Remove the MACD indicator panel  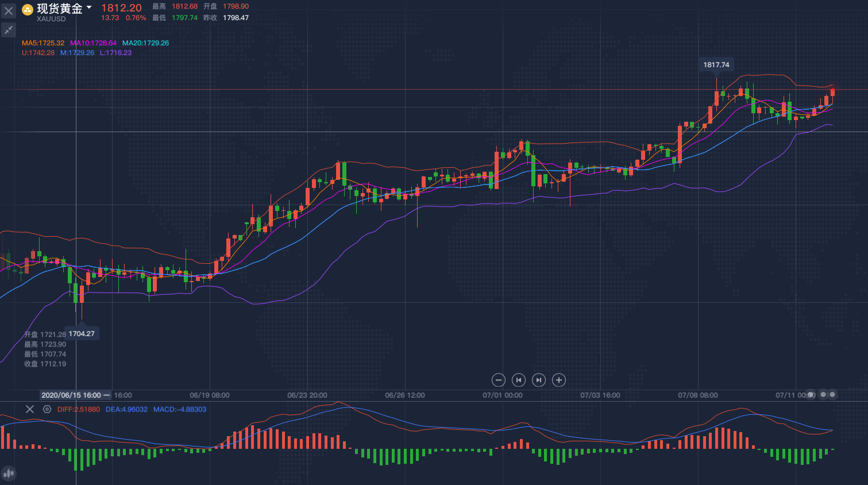30,409
